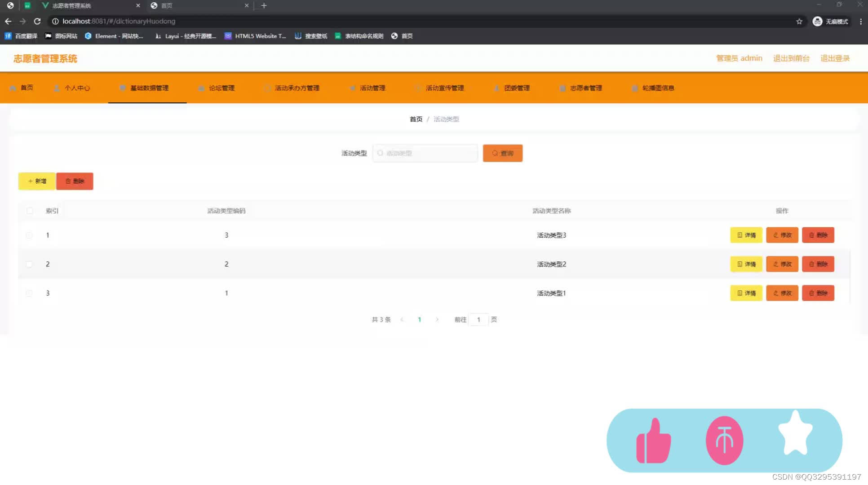Go back using the browser back arrow

(x=8, y=21)
